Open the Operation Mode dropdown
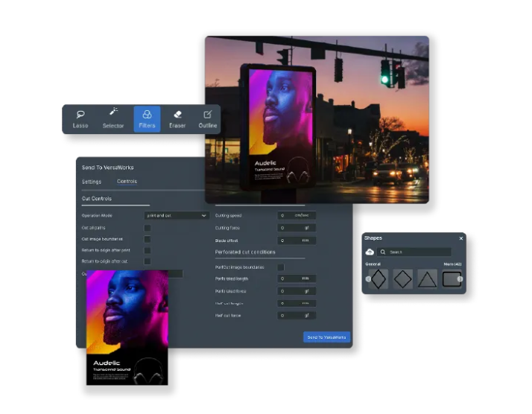 tap(176, 216)
